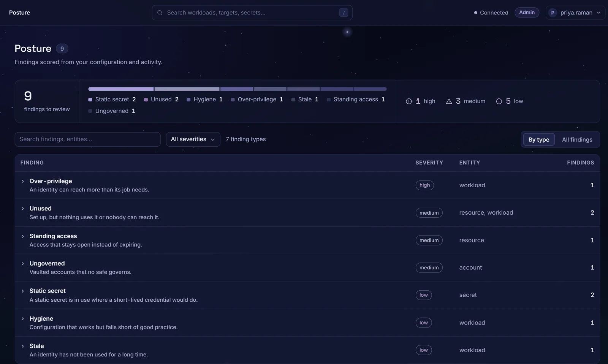Click the Static secret legend color square
Viewport: 608px width, 364px height.
pyautogui.click(x=90, y=100)
